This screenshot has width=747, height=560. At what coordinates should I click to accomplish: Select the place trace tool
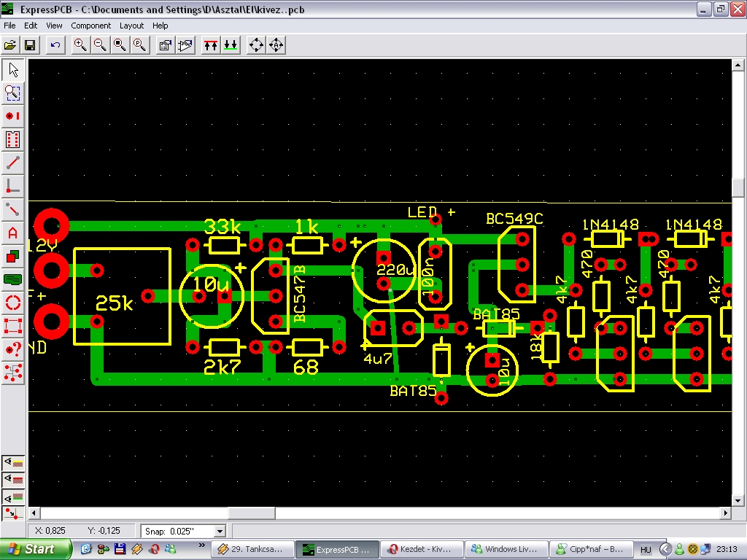coord(13,163)
